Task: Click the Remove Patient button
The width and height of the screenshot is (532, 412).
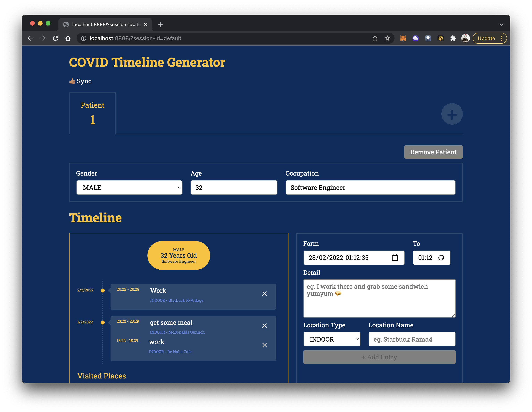Action: (433, 152)
